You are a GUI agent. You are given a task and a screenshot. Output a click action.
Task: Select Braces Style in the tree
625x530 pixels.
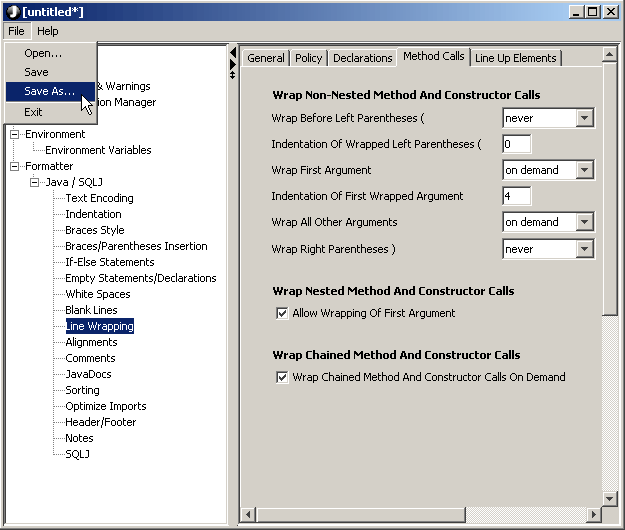[x=95, y=230]
